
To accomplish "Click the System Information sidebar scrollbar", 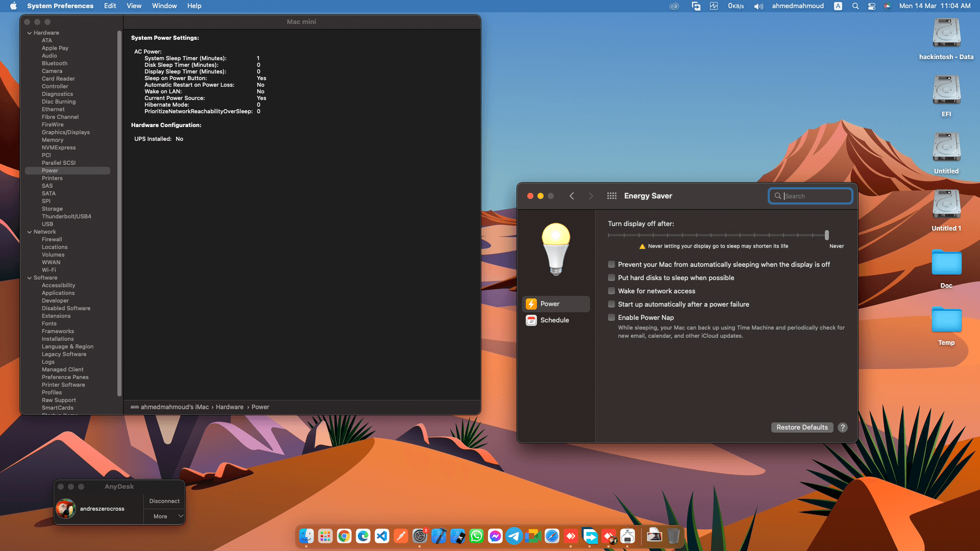I will point(119,214).
